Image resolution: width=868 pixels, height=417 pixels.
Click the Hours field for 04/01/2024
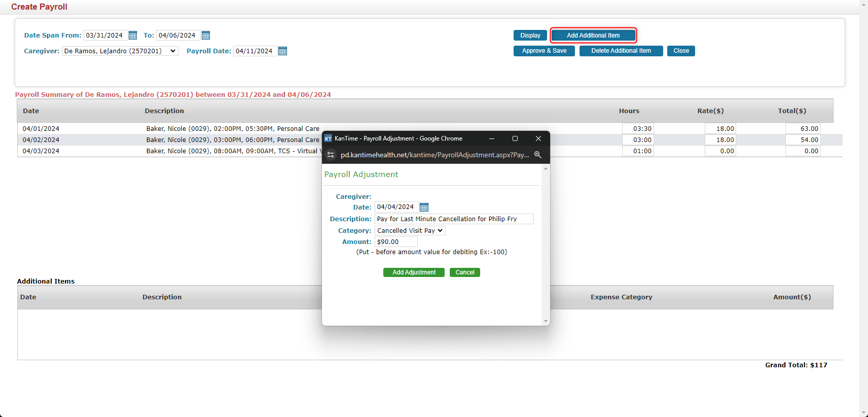(637, 129)
